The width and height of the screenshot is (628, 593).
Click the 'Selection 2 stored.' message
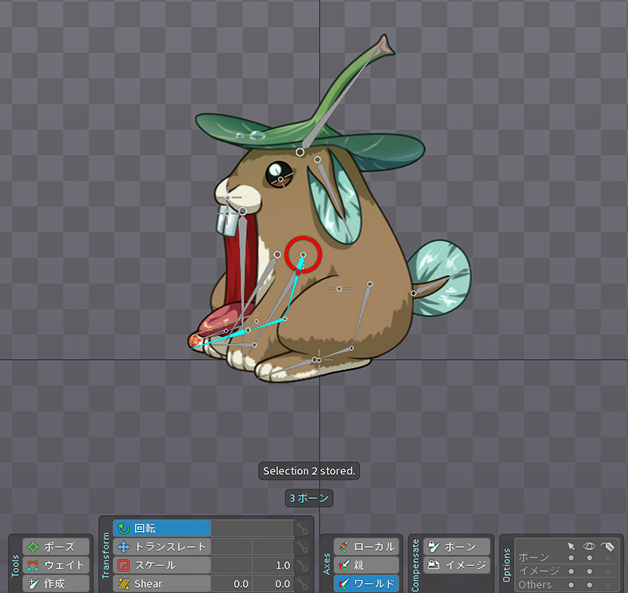tap(309, 471)
